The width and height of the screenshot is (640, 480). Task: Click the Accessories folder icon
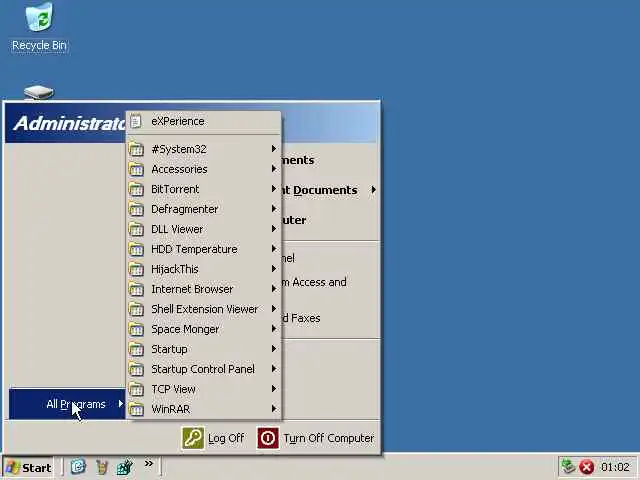coord(136,169)
